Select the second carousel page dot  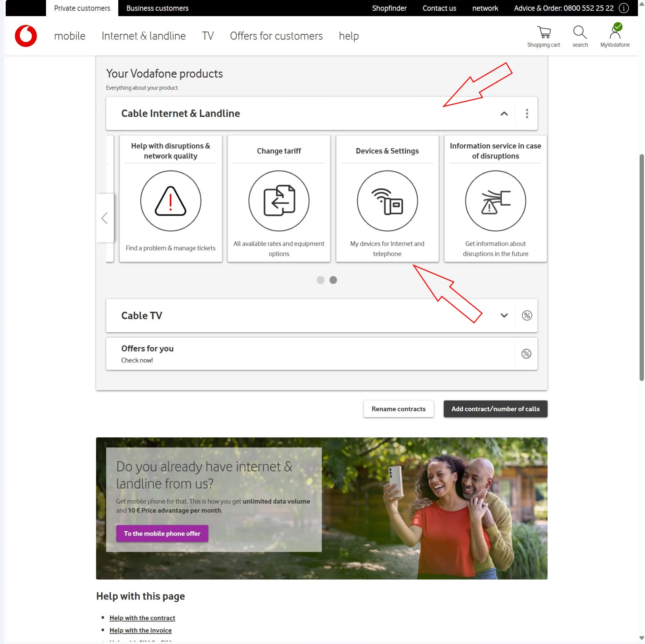(x=333, y=280)
